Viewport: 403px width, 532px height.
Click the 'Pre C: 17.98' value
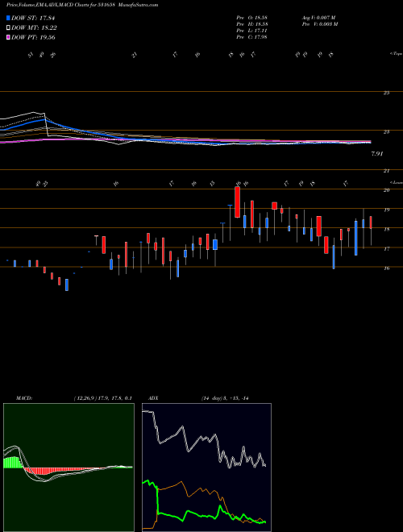(x=252, y=36)
